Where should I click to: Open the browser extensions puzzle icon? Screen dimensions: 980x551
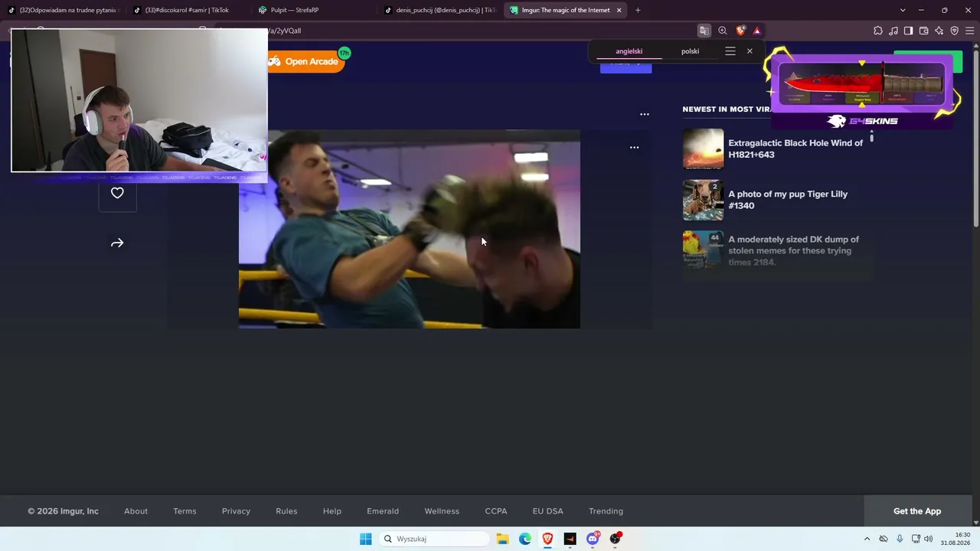tap(878, 31)
